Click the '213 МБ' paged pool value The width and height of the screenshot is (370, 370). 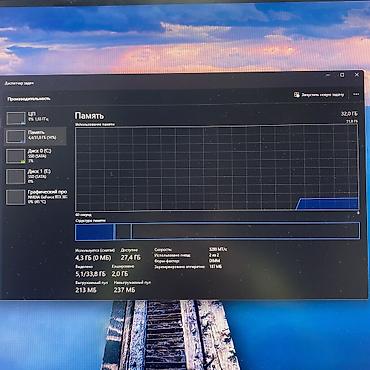86,290
